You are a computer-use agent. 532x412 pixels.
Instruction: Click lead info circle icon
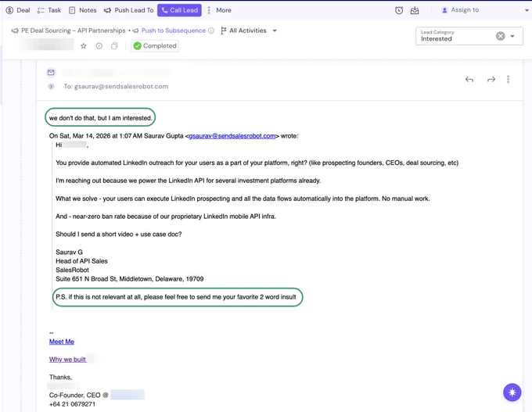(x=99, y=46)
